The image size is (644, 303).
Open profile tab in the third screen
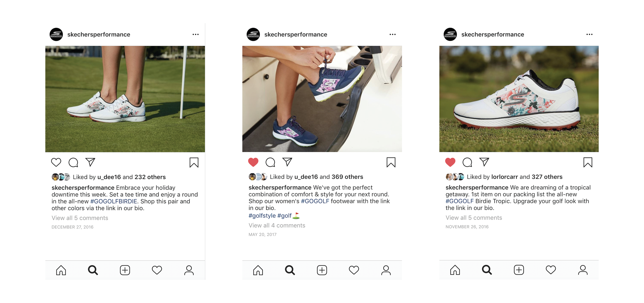(583, 270)
